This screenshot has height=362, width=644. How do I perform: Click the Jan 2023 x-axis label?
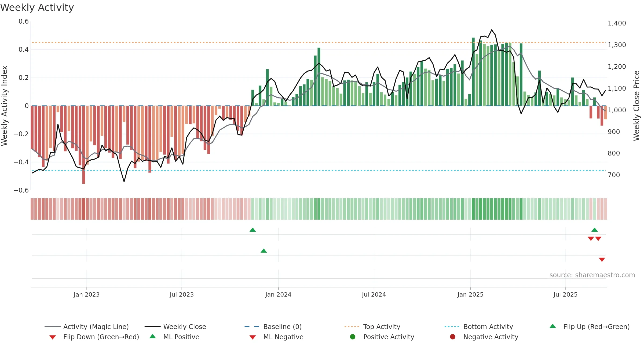pyautogui.click(x=87, y=294)
